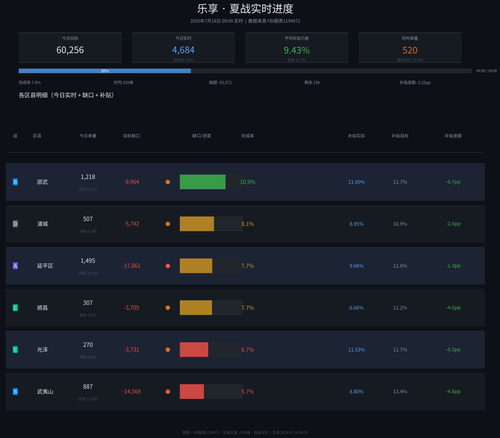Click the 乐享 · 夏战实时进度 title
The height and width of the screenshot is (438, 500).
point(245,9)
